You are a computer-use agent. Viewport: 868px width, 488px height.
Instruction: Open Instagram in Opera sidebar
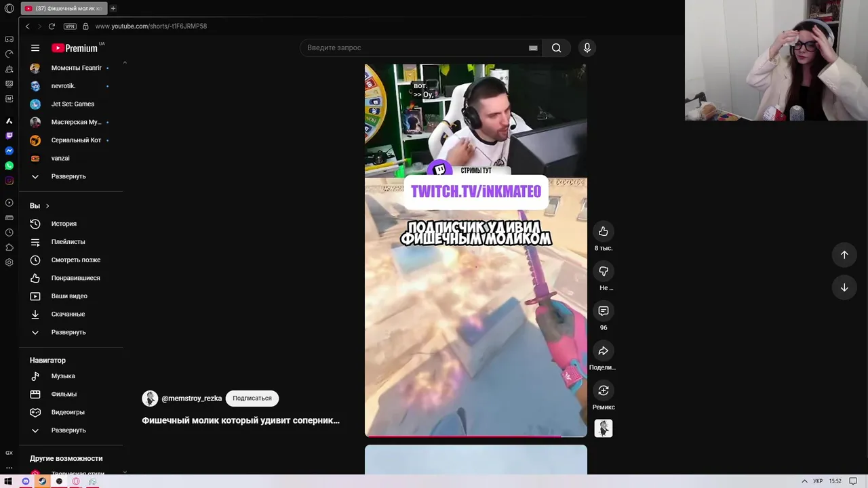(x=9, y=180)
